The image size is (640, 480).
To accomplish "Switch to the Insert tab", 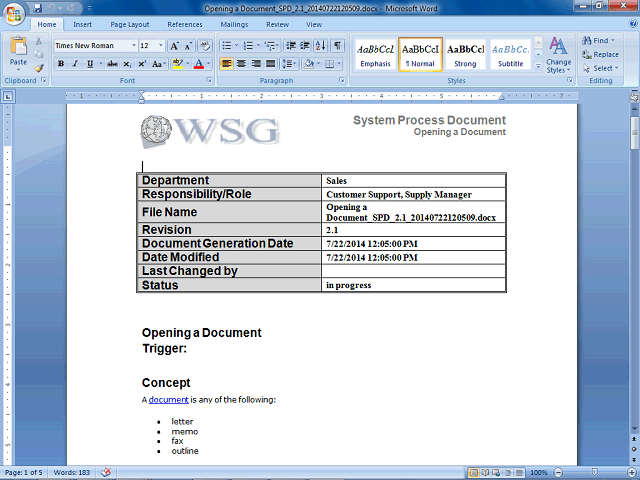I will (82, 24).
